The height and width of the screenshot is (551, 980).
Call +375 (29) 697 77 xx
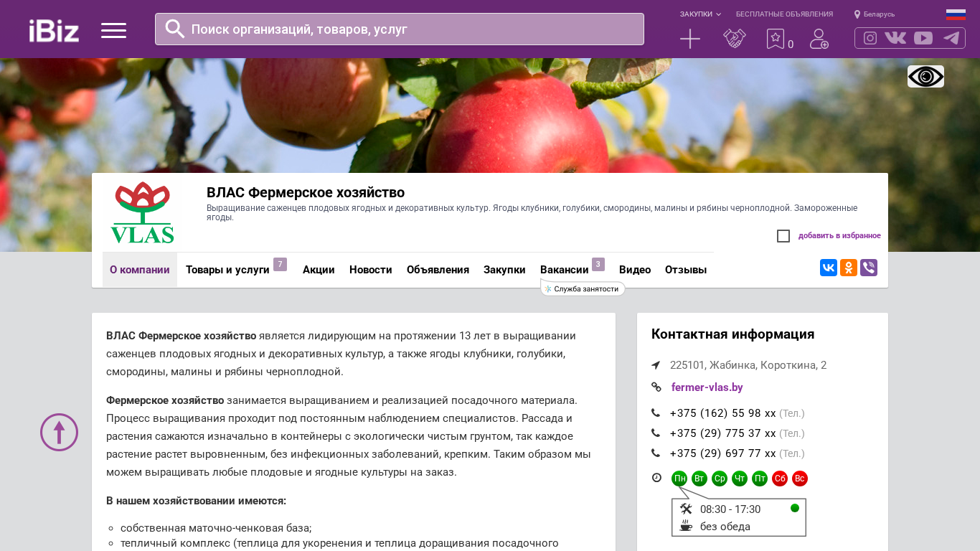pos(723,453)
